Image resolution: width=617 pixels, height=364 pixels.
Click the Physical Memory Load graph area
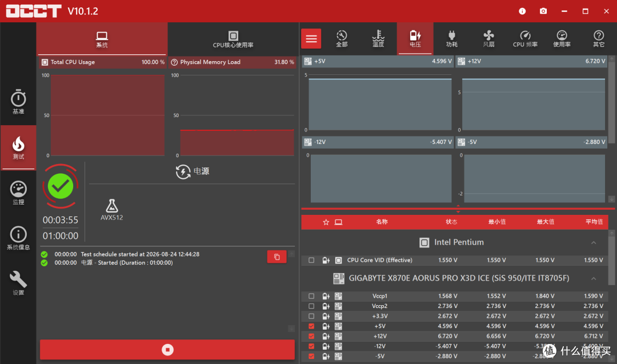click(237, 115)
